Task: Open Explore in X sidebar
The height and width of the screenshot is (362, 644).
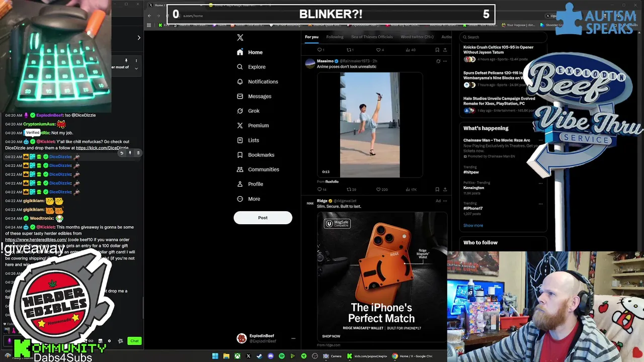Action: click(251, 67)
